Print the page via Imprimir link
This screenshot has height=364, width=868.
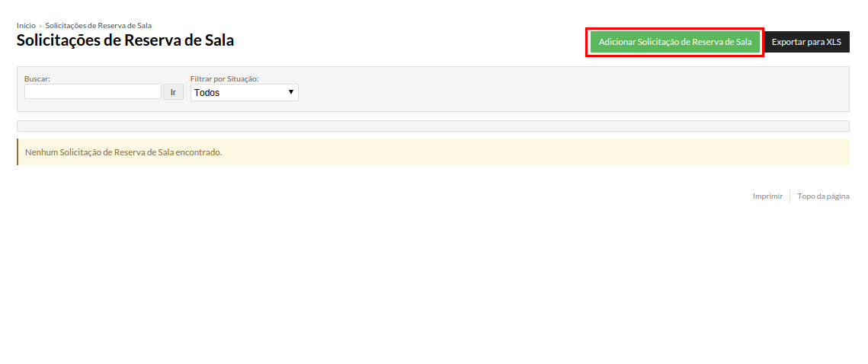[767, 196]
